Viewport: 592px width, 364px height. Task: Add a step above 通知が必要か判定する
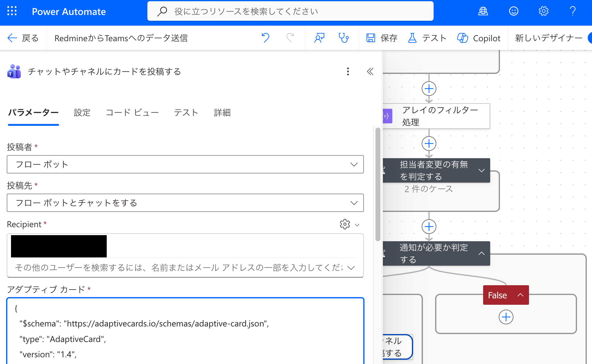(429, 227)
